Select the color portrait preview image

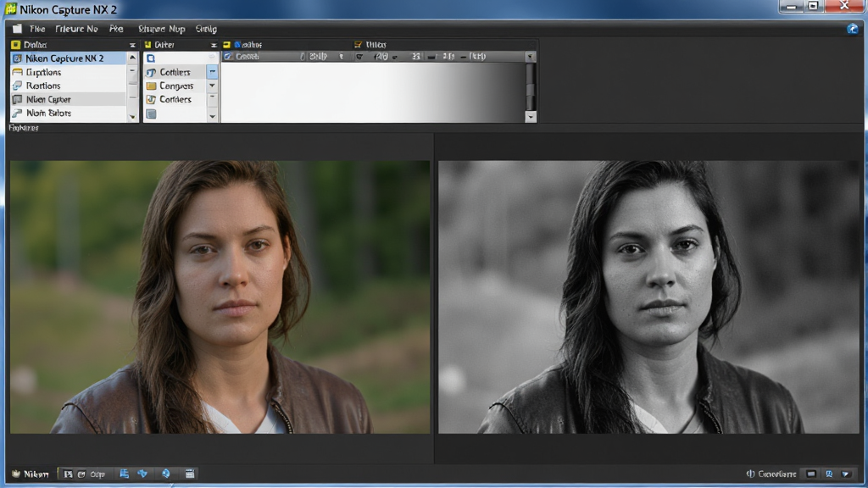(220, 297)
